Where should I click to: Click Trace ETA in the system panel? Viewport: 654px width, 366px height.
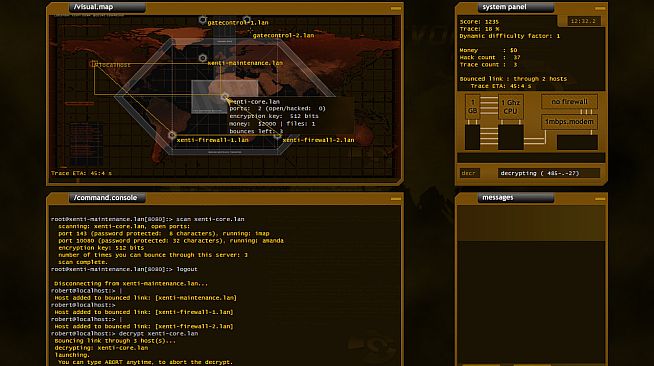(501, 86)
